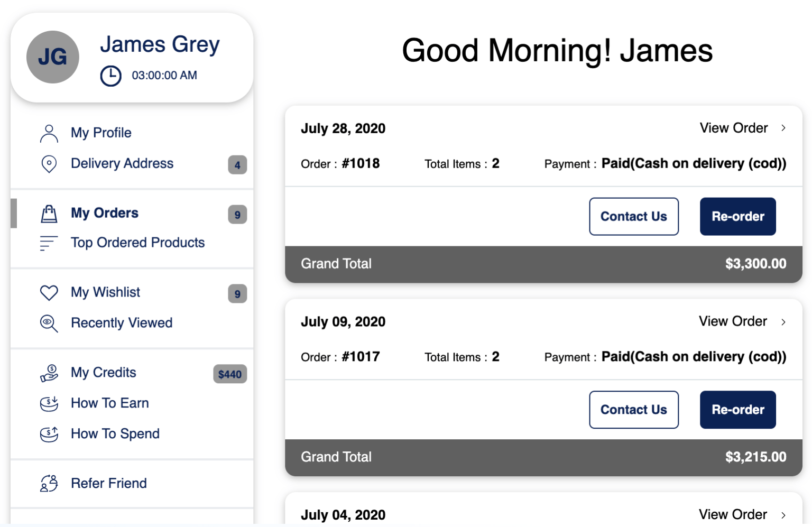
Task: Select My Orders in sidebar
Action: pos(105,213)
